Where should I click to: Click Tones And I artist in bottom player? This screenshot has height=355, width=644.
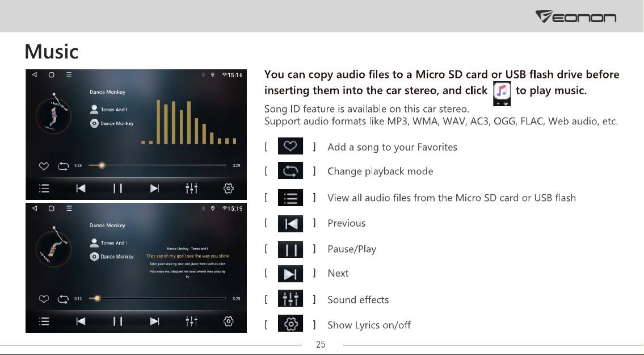109,243
